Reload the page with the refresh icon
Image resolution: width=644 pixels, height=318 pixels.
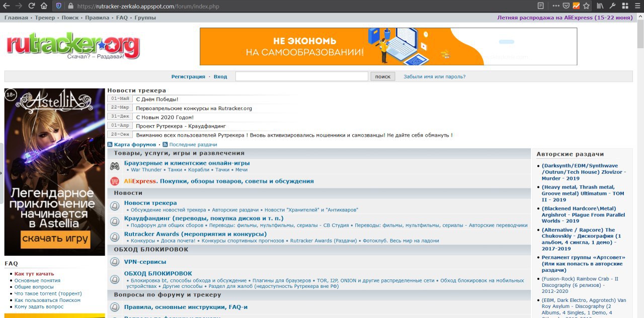point(31,6)
